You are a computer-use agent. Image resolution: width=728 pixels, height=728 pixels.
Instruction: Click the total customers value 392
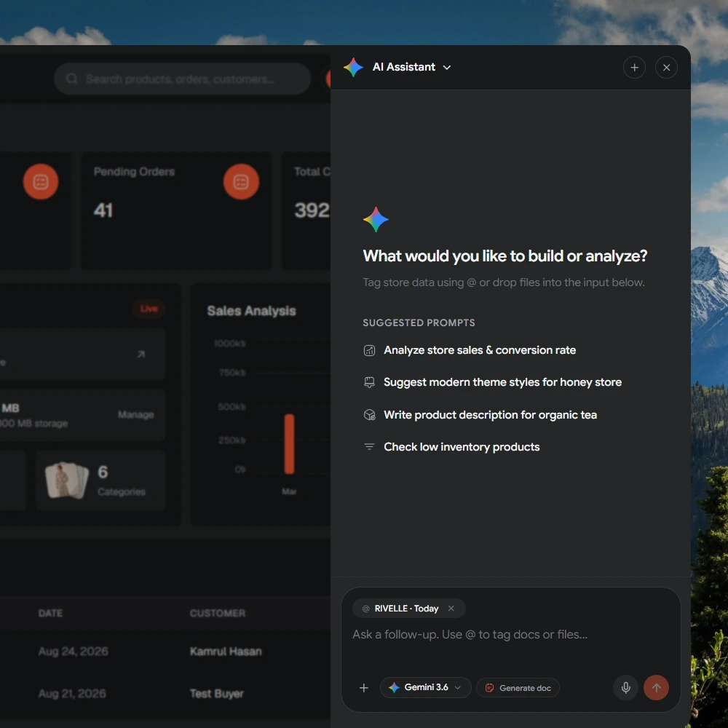click(x=312, y=210)
